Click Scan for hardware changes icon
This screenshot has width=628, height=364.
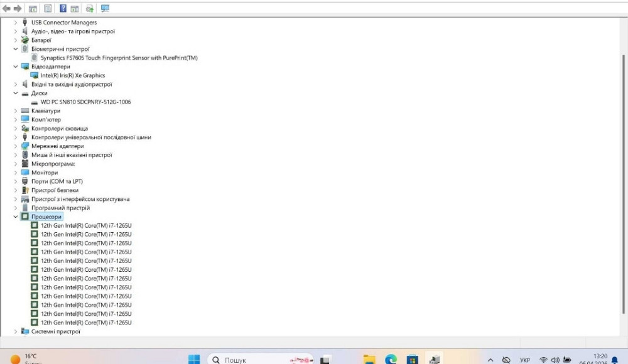(104, 9)
